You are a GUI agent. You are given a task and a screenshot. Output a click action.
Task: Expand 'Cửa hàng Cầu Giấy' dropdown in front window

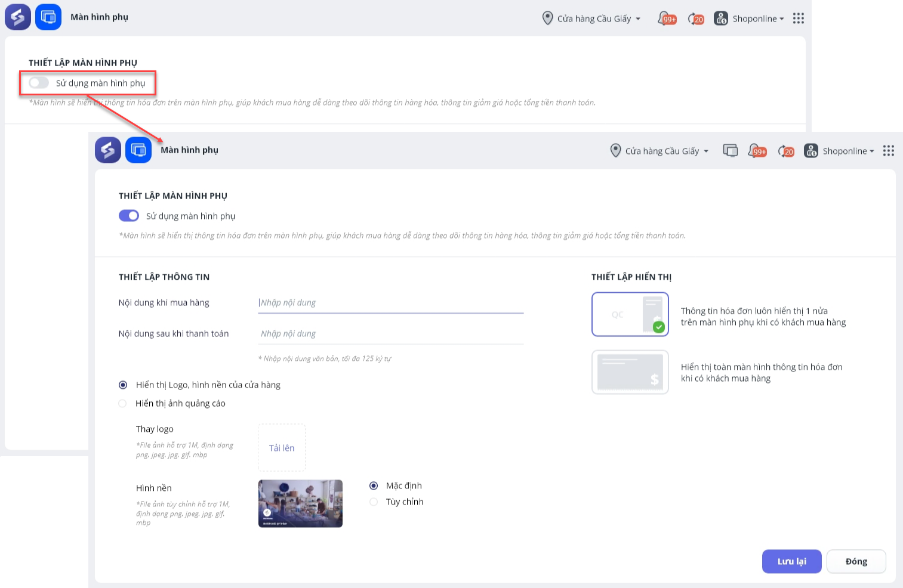[667, 151]
